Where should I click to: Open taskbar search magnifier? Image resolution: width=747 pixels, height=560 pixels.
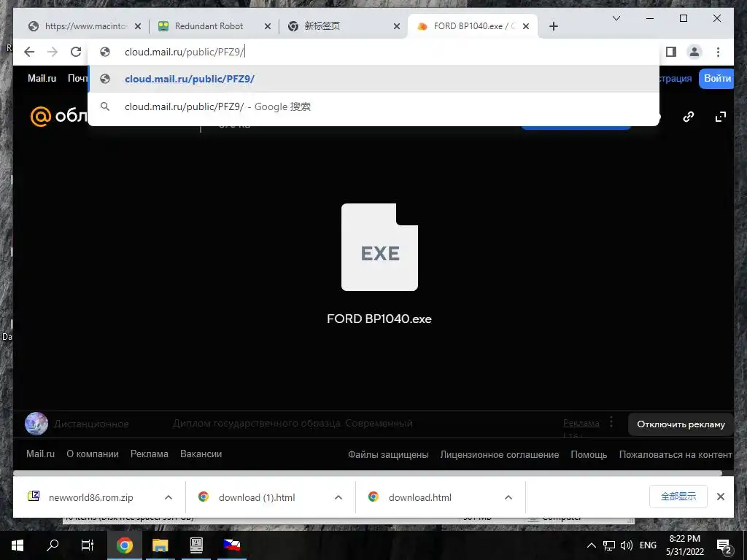(53, 545)
